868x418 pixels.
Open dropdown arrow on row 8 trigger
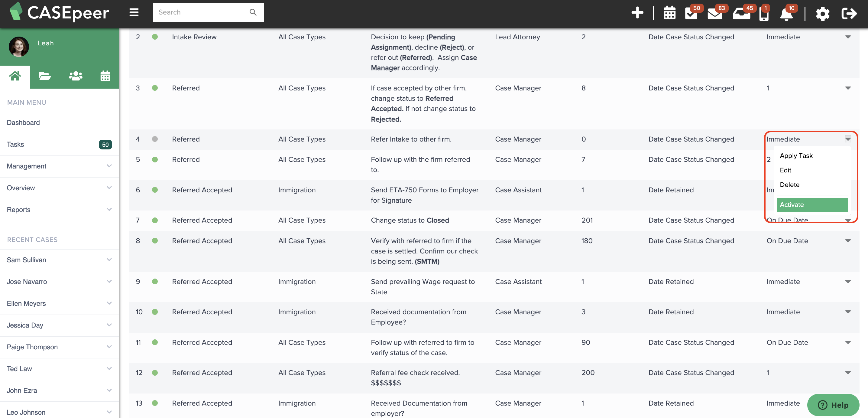[x=848, y=241]
